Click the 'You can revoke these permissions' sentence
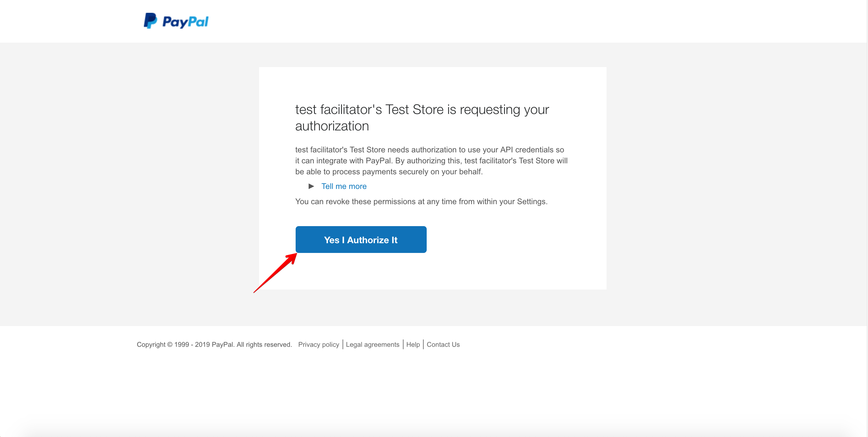The width and height of the screenshot is (868, 437). 421,201
